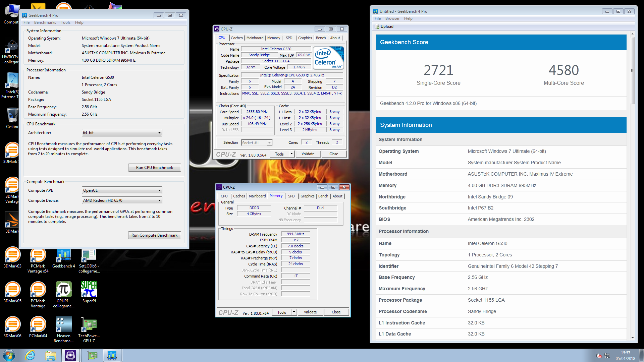Open the 3DMark05 desktop shortcut

(x=12, y=293)
